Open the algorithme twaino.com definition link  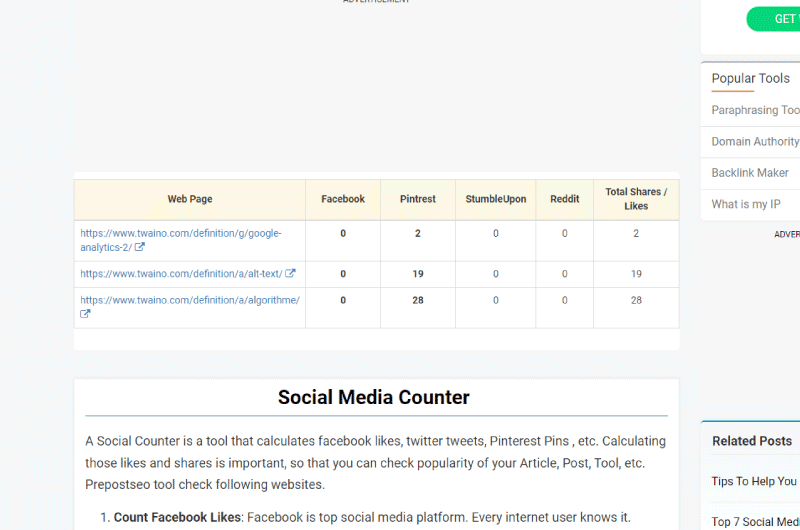pyautogui.click(x=190, y=300)
